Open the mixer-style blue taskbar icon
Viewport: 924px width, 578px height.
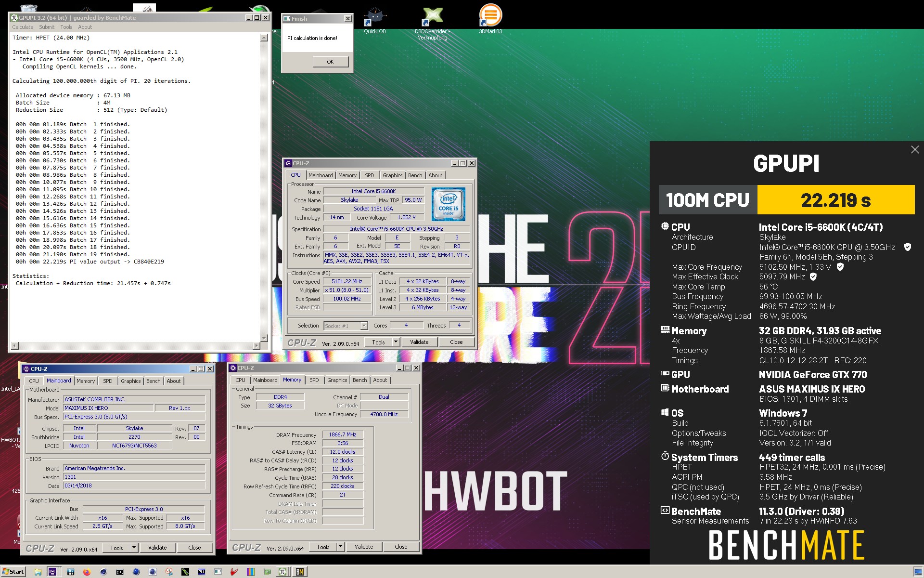pos(71,572)
